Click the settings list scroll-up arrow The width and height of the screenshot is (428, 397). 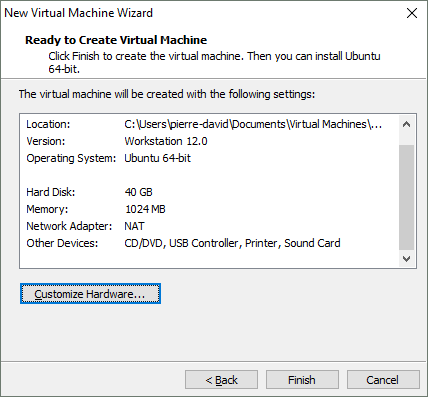tap(406, 124)
